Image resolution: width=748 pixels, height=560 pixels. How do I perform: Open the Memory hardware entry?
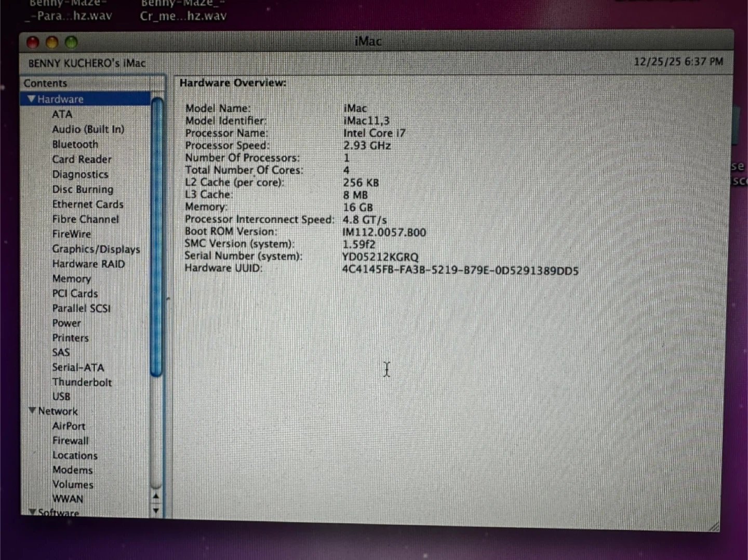pos(71,279)
